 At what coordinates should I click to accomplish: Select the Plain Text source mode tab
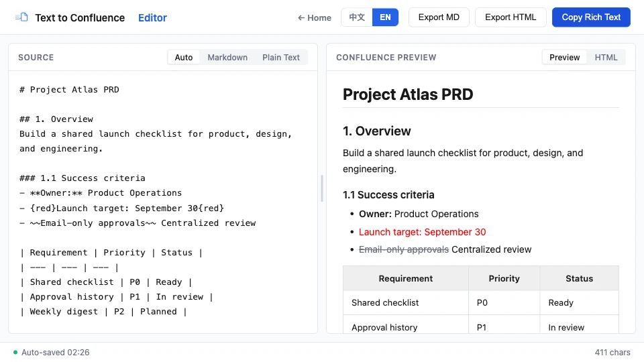[281, 58]
